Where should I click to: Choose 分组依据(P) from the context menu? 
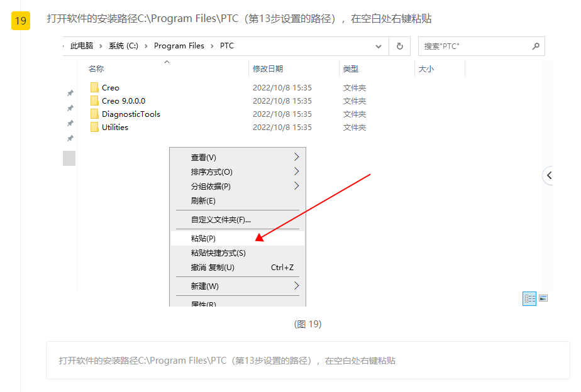[x=238, y=186]
